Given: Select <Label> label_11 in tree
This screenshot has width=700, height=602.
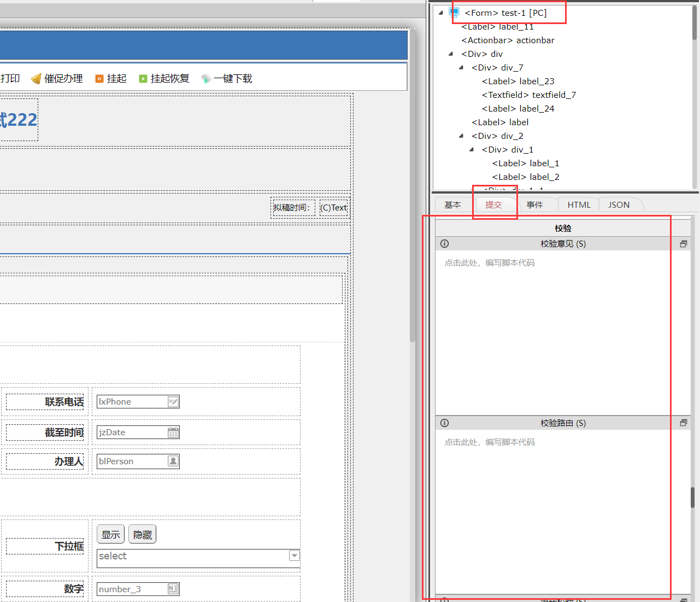Looking at the screenshot, I should click(x=497, y=26).
